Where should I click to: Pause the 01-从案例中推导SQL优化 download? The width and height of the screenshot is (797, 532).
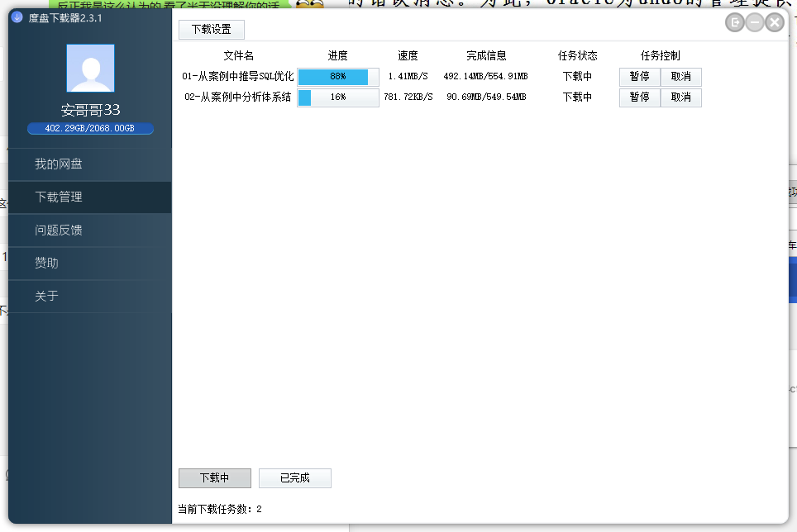[x=639, y=77]
